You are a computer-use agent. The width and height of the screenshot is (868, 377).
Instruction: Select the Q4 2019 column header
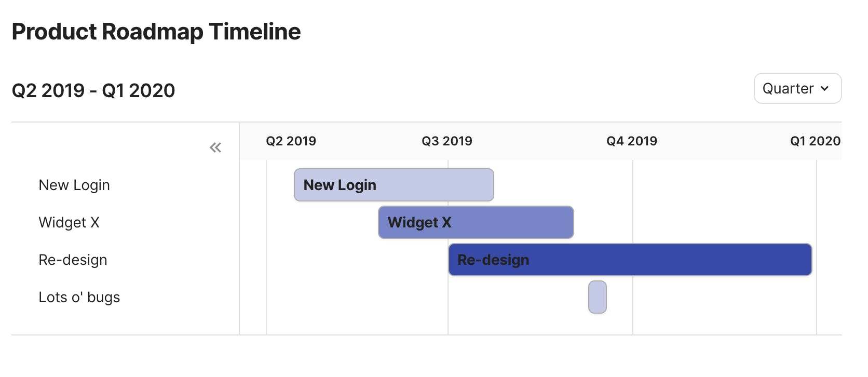(631, 141)
